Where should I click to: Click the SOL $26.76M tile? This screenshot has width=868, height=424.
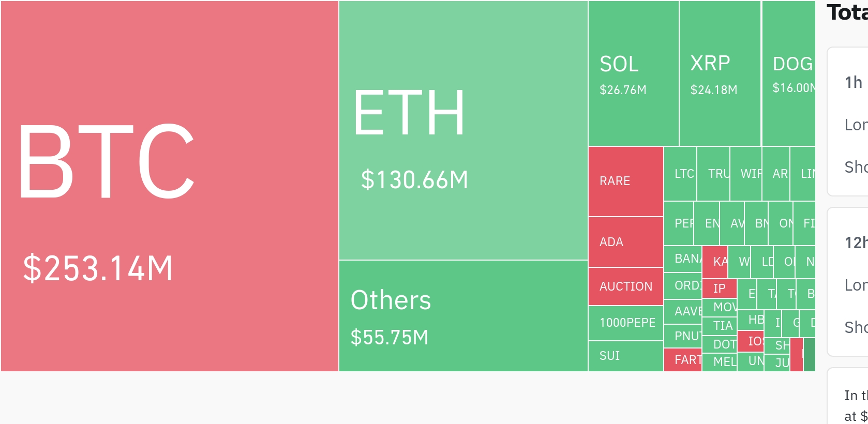[x=633, y=73]
